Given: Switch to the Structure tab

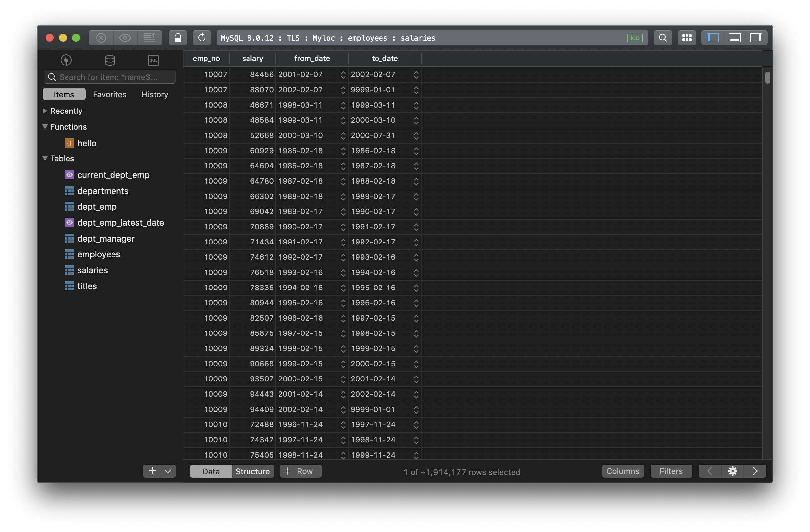Looking at the screenshot, I should coord(252,471).
